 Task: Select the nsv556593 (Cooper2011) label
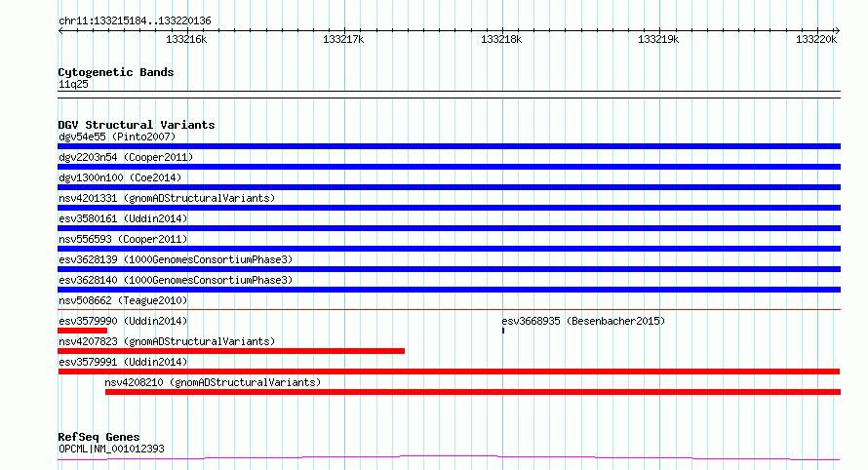(123, 239)
